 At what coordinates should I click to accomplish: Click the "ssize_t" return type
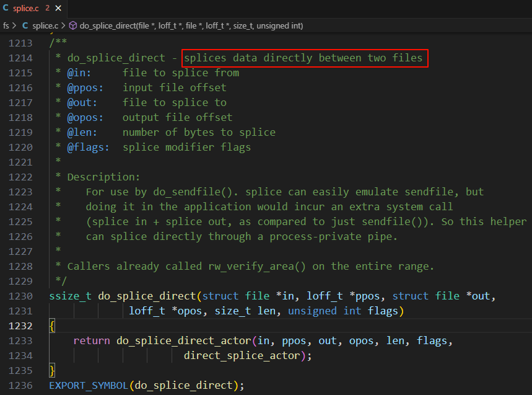pos(70,296)
